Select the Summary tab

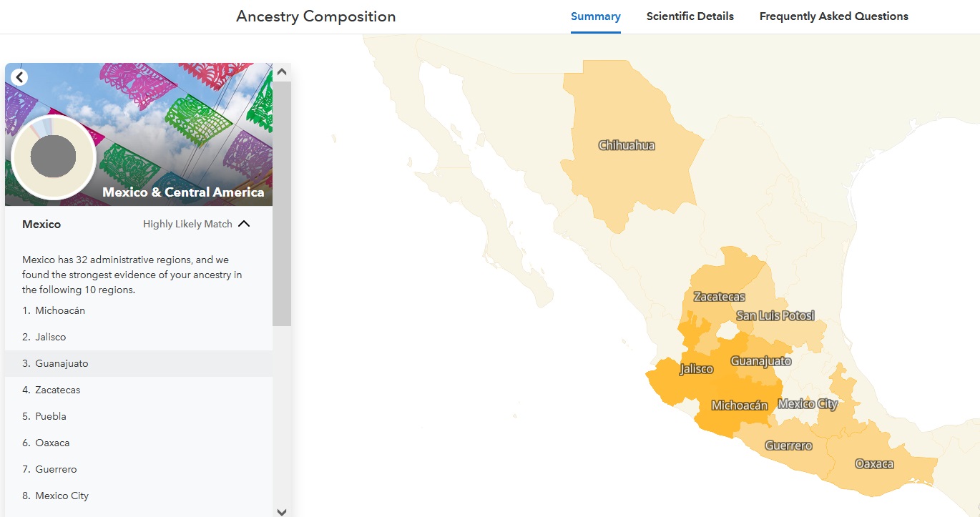[x=595, y=16]
